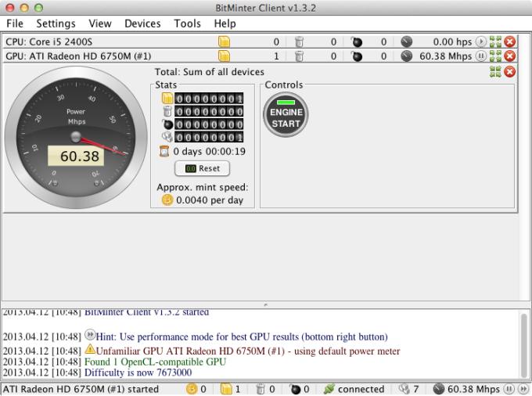Expand details for the CPU Core i5 row
This screenshot has height=396, width=532.
[x=495, y=41]
